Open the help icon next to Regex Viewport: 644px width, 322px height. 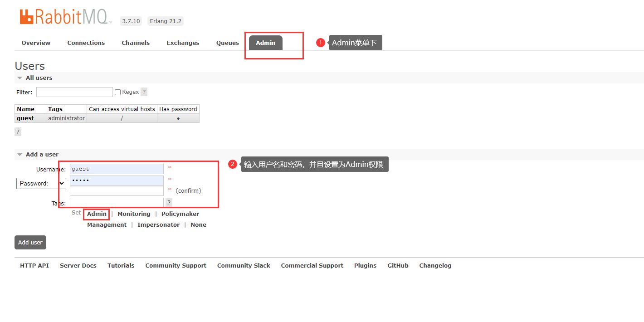(x=144, y=92)
